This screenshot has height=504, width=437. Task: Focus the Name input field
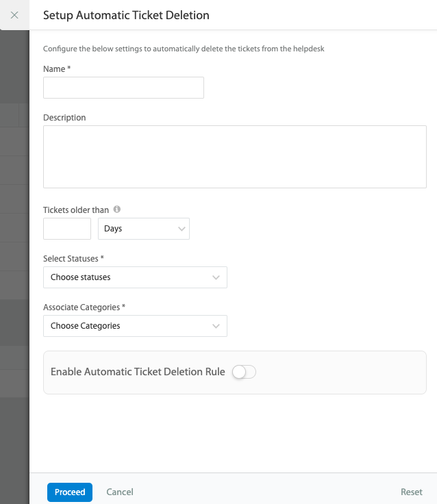point(123,88)
